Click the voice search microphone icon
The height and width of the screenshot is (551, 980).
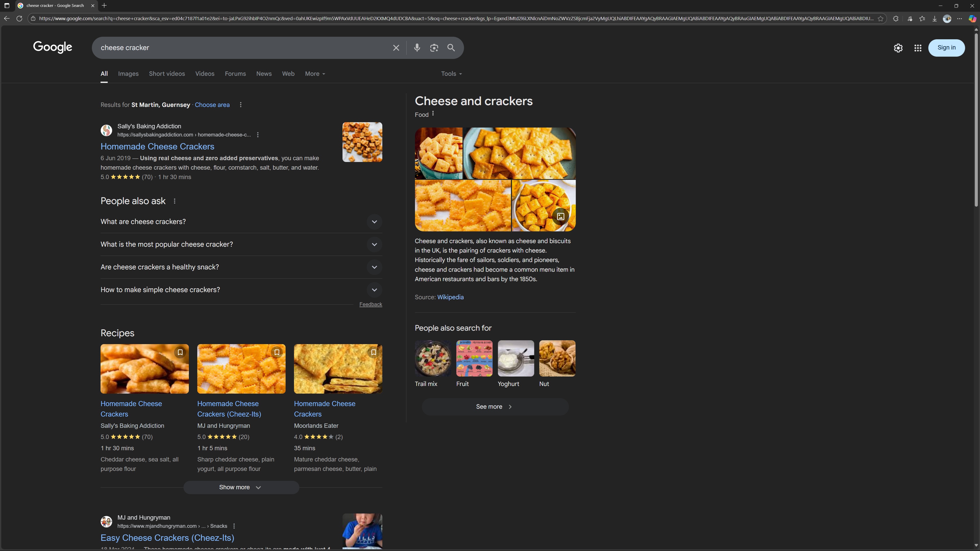point(417,47)
